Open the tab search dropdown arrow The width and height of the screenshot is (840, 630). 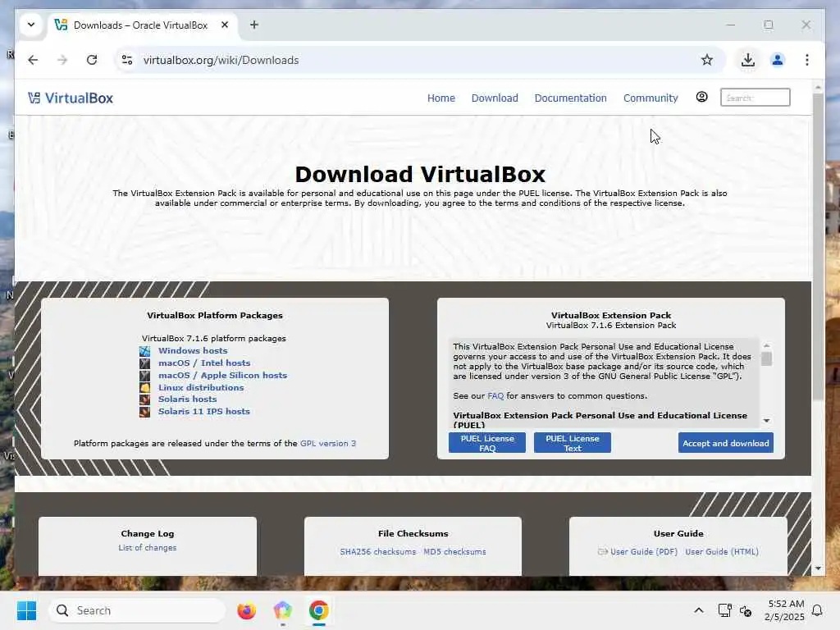(x=31, y=25)
